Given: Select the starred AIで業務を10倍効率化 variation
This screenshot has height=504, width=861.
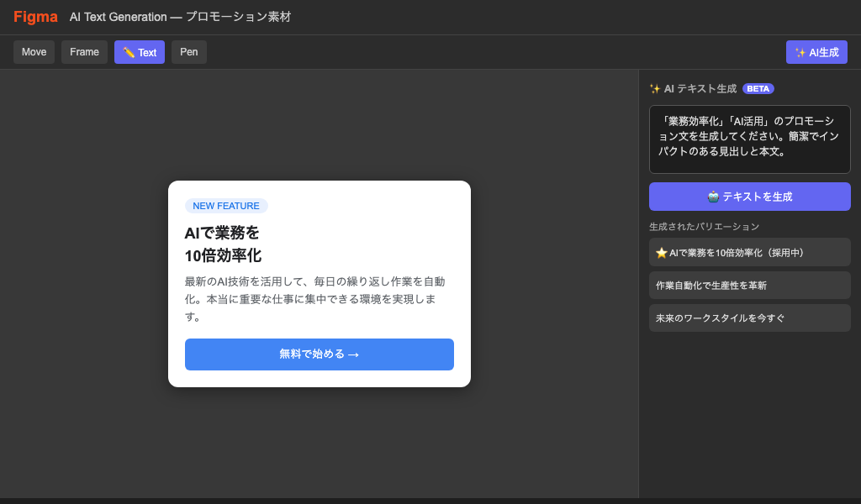Looking at the screenshot, I should pos(748,252).
